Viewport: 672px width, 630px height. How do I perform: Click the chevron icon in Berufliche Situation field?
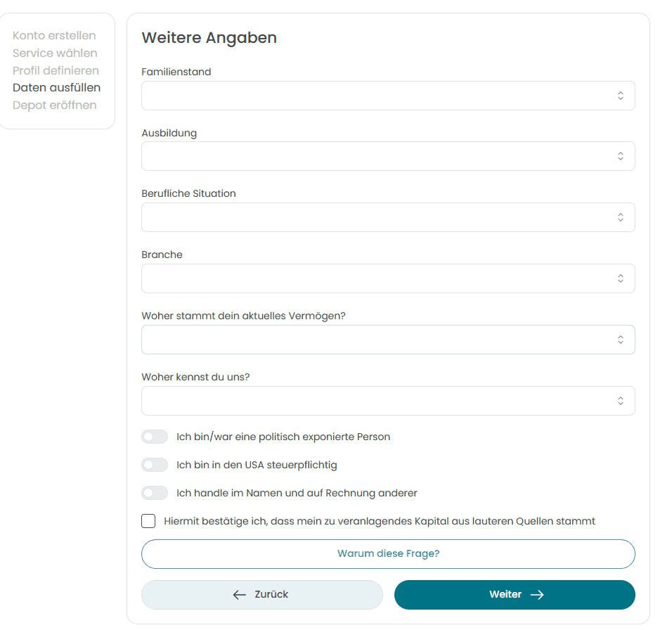click(x=620, y=218)
